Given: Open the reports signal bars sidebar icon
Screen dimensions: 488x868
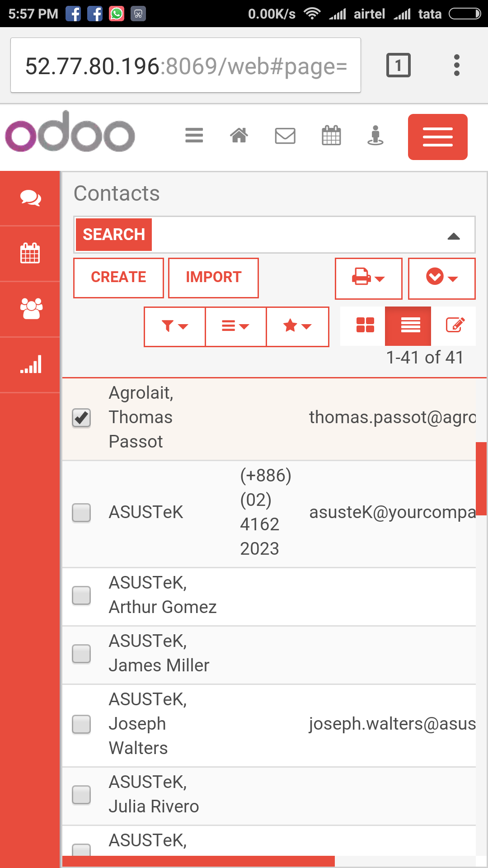Looking at the screenshot, I should [x=30, y=365].
